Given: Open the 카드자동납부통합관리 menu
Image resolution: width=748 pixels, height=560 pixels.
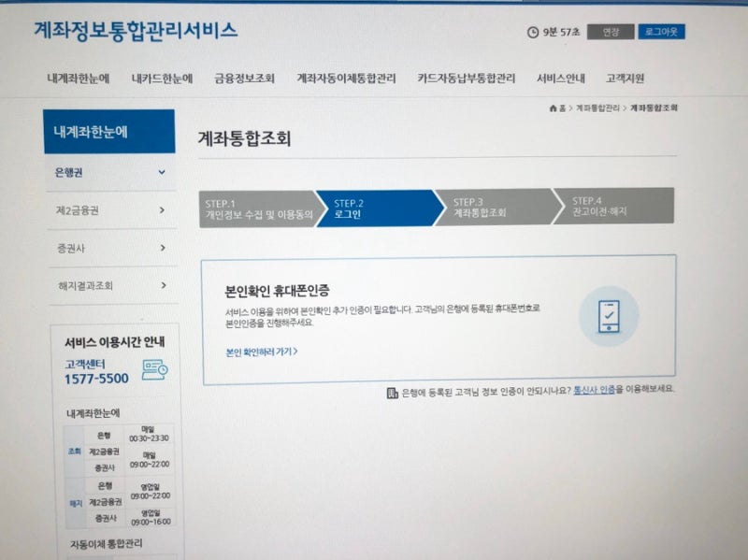Looking at the screenshot, I should (466, 79).
